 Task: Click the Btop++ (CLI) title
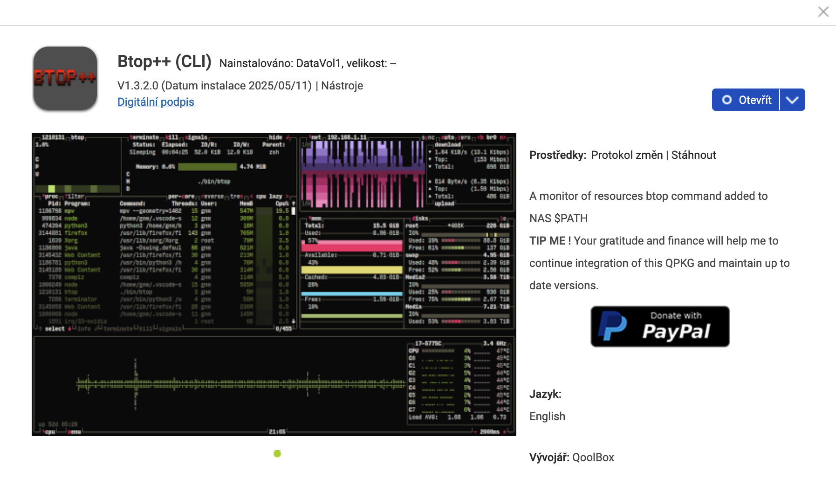[x=164, y=61]
